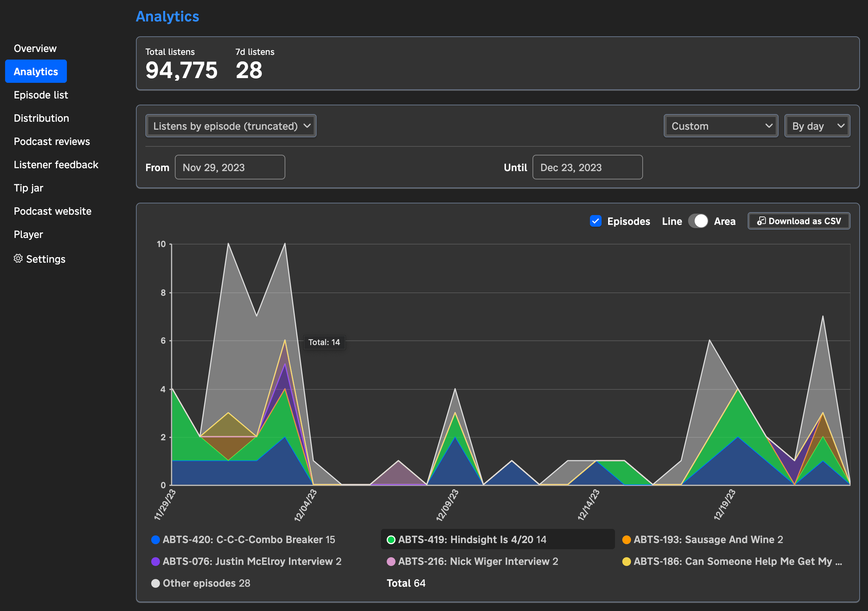Open the Episode list page
The width and height of the screenshot is (868, 611).
click(x=41, y=95)
